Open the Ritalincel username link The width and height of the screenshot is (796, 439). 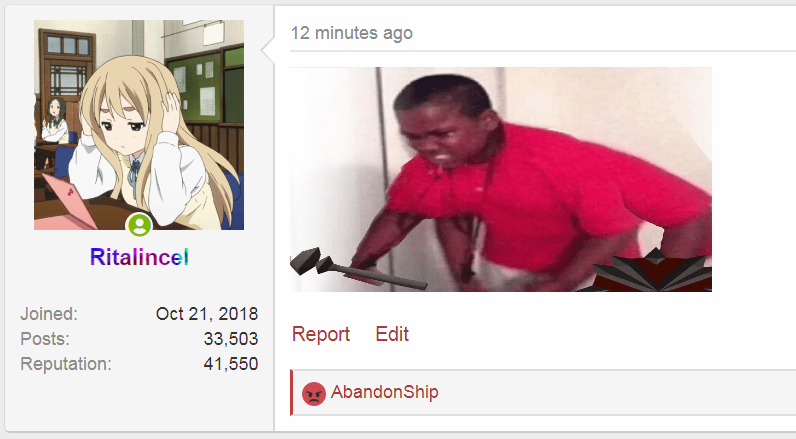click(x=140, y=257)
